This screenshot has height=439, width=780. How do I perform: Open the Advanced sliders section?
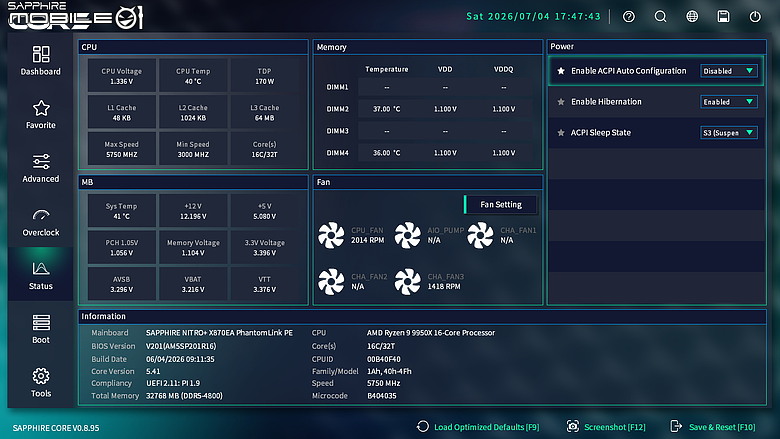(41, 162)
